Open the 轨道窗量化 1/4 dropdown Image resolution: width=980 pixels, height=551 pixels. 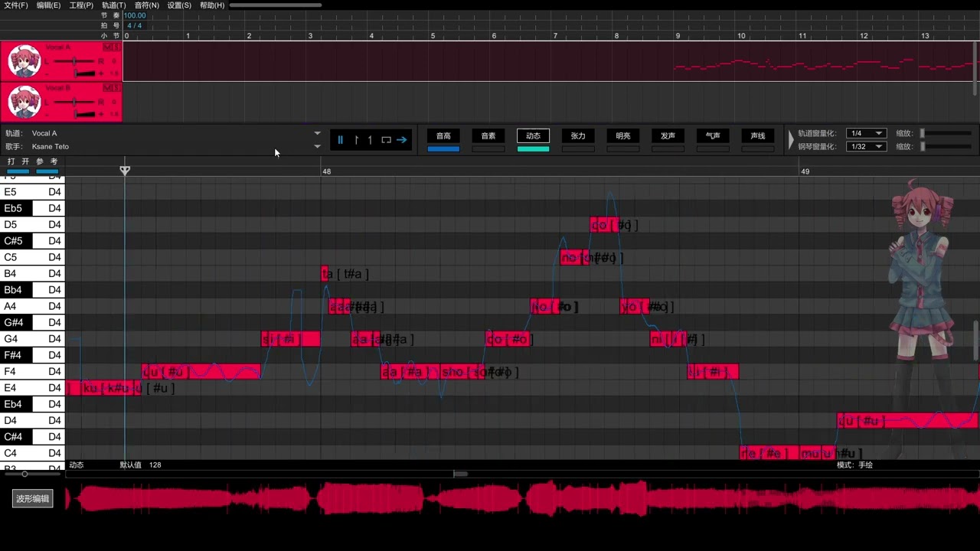click(x=866, y=133)
